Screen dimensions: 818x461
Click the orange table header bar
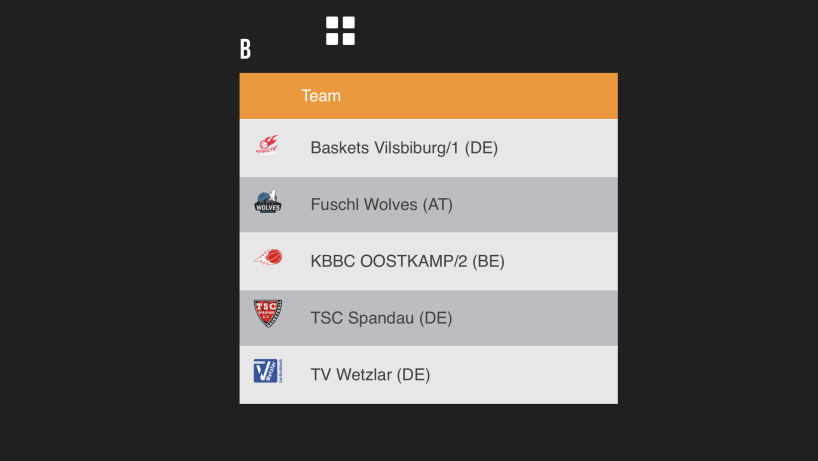pos(428,96)
